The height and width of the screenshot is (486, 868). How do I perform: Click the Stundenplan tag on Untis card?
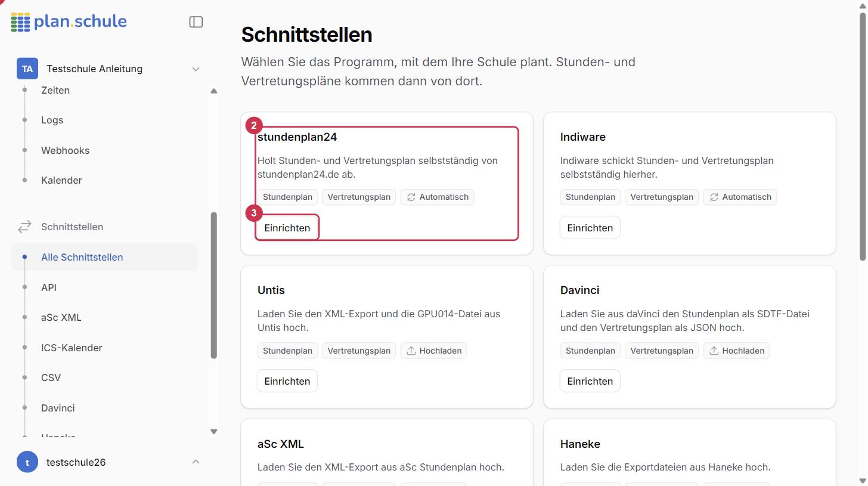pyautogui.click(x=287, y=351)
